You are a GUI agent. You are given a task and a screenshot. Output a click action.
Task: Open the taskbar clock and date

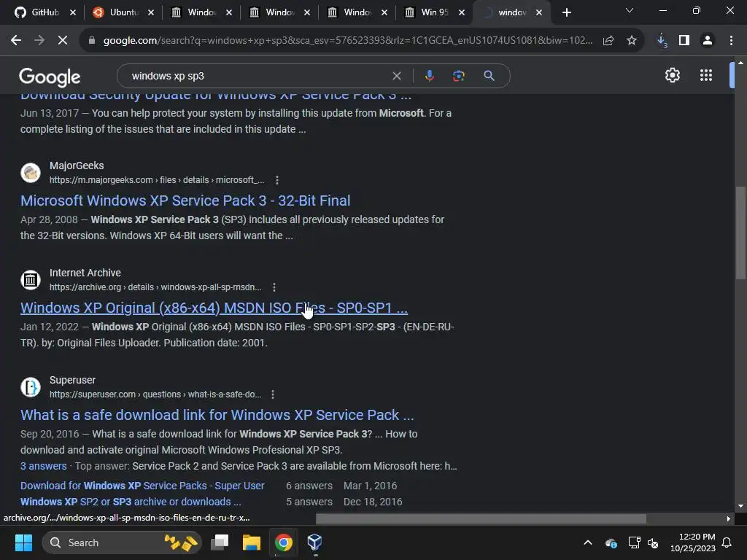[x=693, y=542]
